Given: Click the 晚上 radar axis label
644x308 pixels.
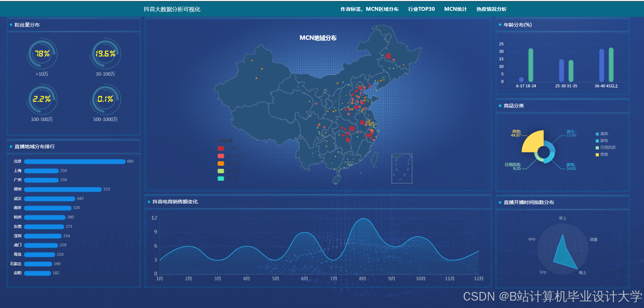Looking at the screenshot, I should coord(583,273).
